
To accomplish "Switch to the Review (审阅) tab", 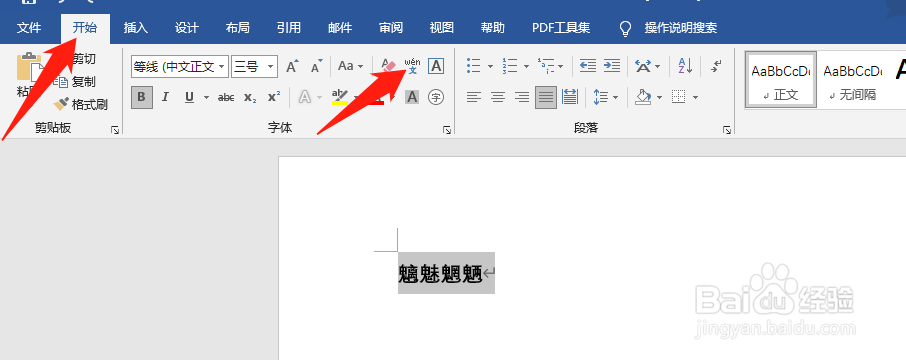I will [x=391, y=28].
